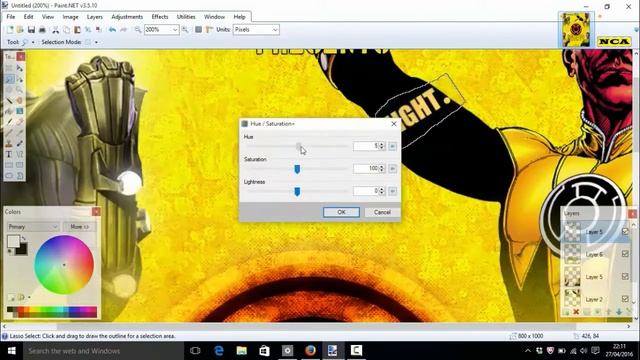
Task: Select the Lasso Select tool
Action: tap(9, 79)
